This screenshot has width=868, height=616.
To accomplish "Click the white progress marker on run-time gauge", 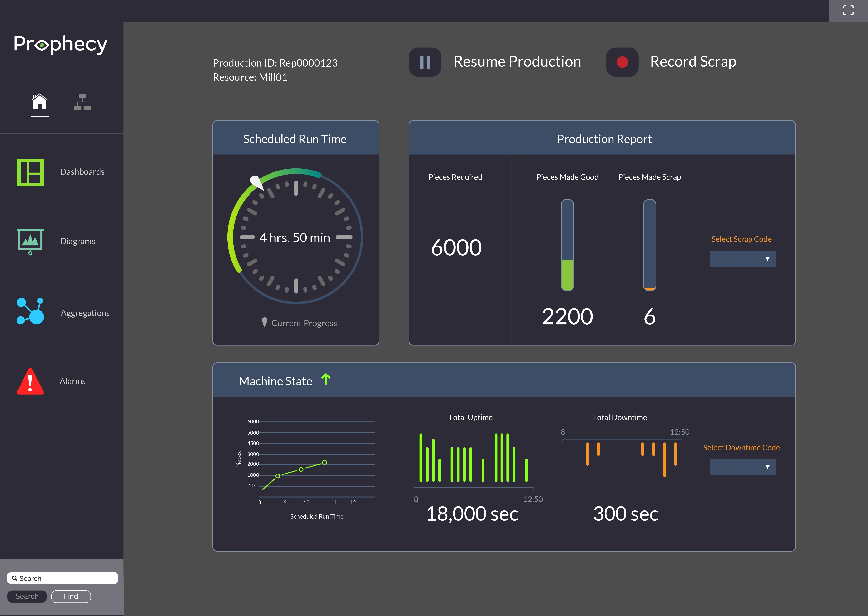I will 256,182.
